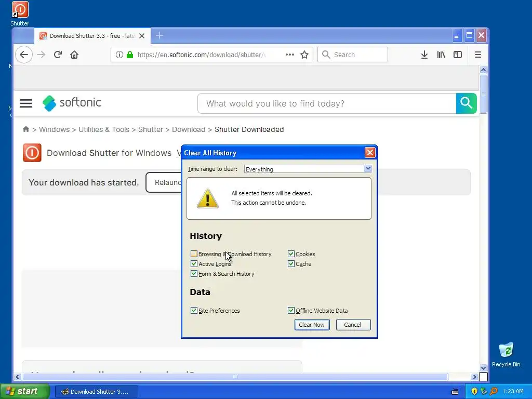Open the Shutter desktop shortcut
Viewport: 532px width, 399px height.
click(20, 14)
